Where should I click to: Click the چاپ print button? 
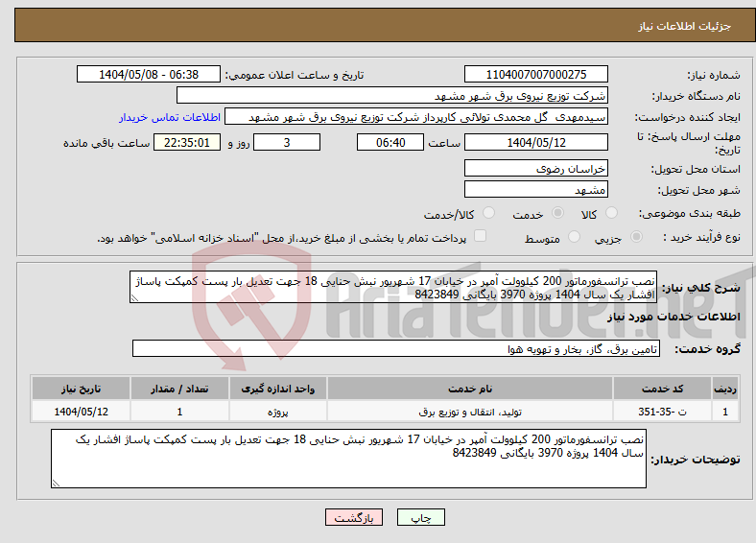click(421, 517)
